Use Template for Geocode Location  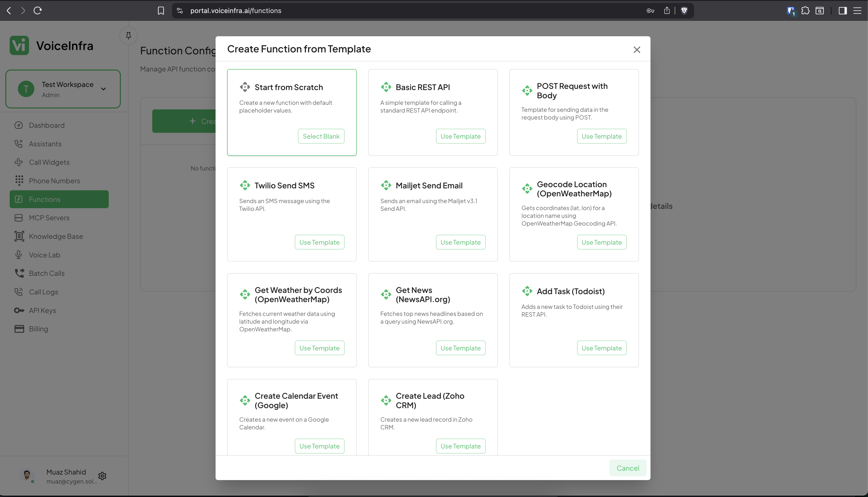point(602,242)
